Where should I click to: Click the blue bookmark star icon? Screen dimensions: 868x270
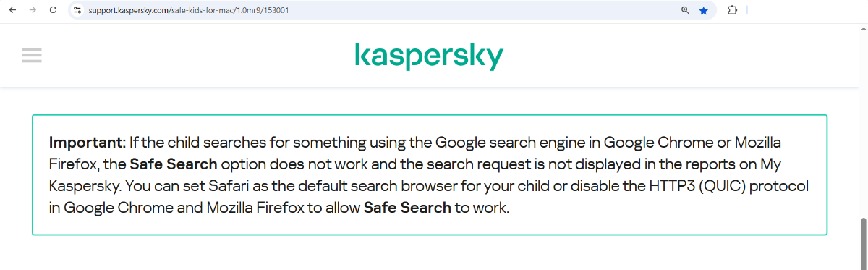pyautogui.click(x=704, y=11)
